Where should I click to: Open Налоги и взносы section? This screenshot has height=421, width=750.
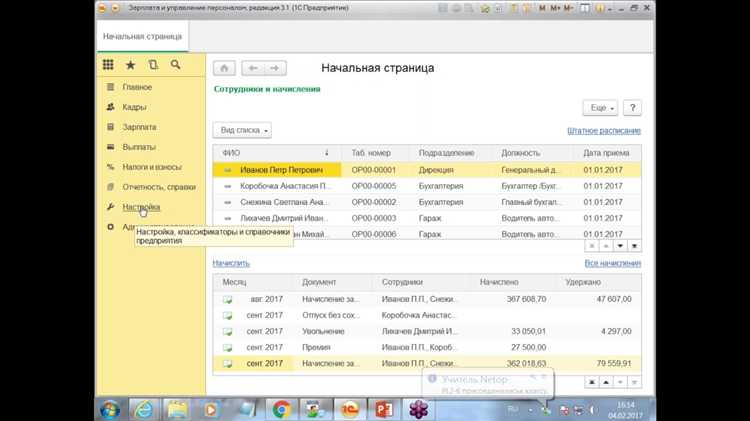[x=152, y=167]
